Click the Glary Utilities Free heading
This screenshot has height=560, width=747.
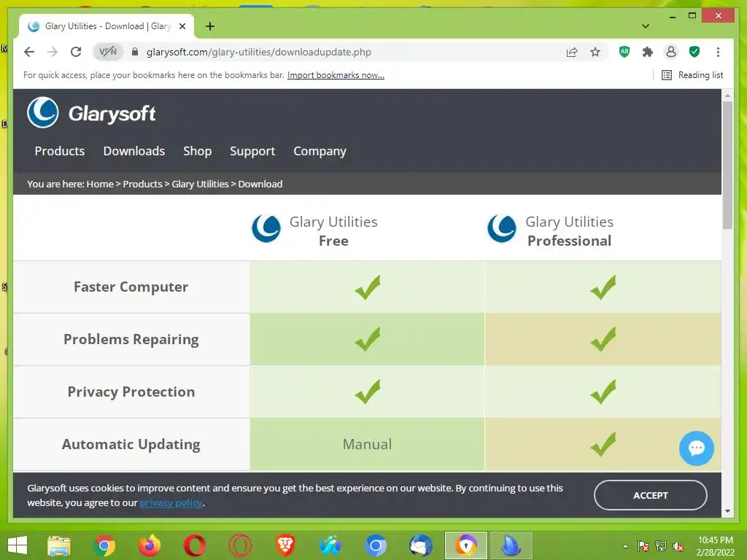333,231
